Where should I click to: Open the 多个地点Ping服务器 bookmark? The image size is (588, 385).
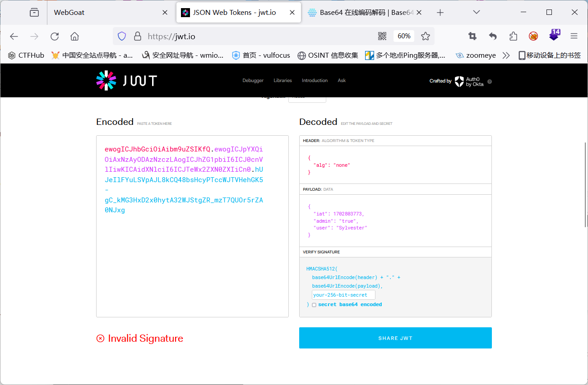405,55
